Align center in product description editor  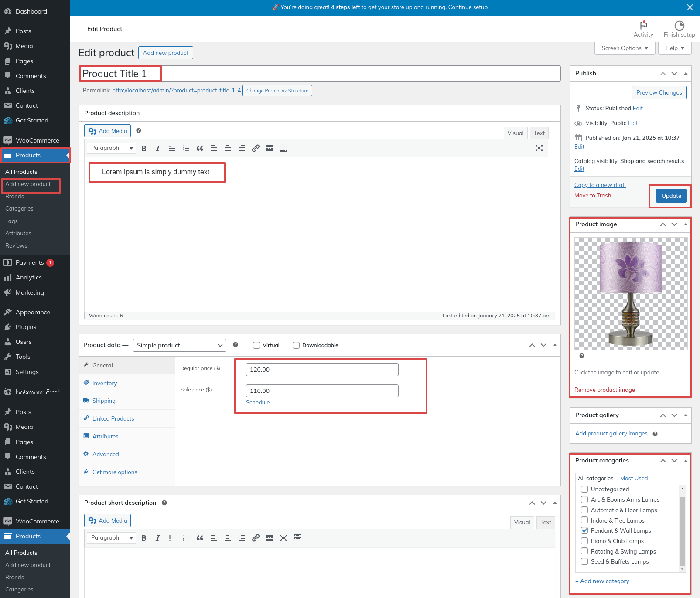pyautogui.click(x=228, y=149)
